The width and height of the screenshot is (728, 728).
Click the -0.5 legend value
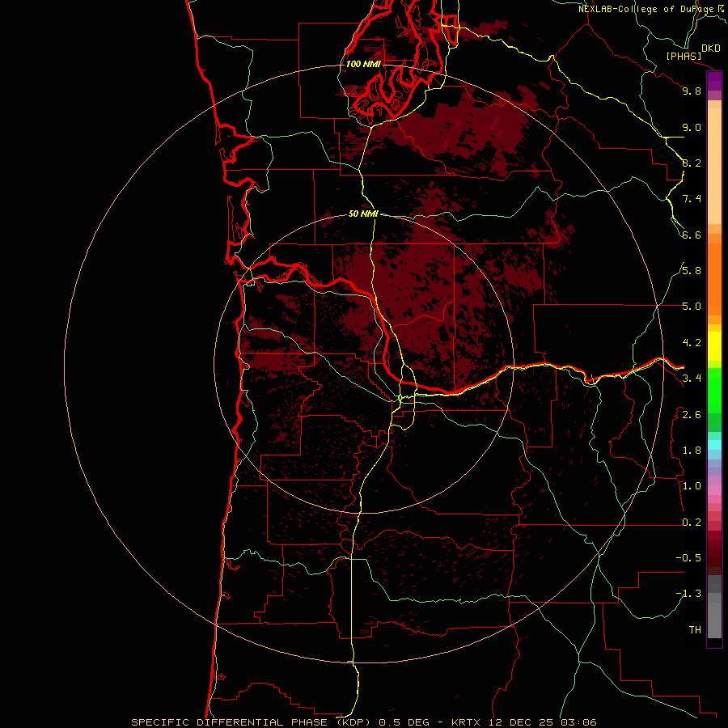tap(688, 558)
